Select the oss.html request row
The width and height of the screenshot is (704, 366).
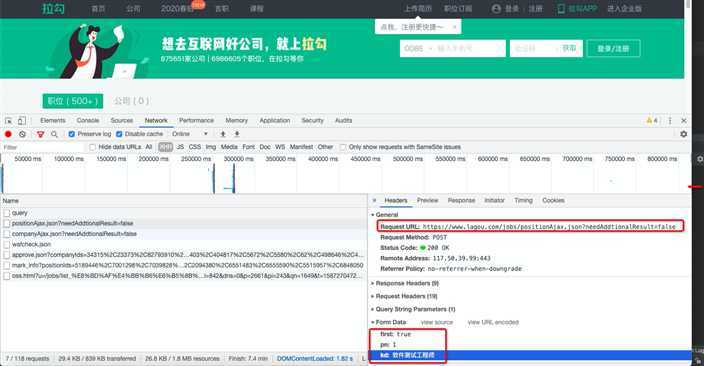(x=184, y=276)
